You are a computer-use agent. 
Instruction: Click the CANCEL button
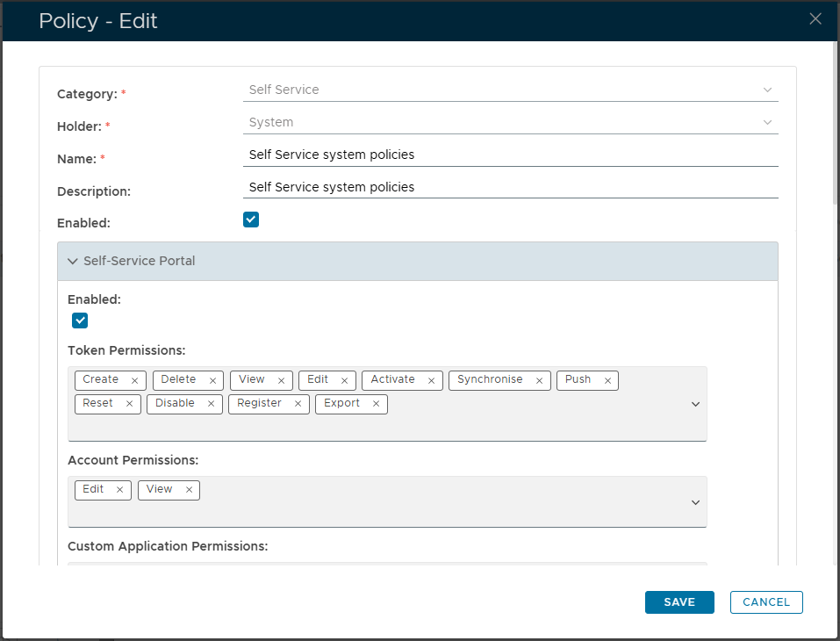coord(766,602)
